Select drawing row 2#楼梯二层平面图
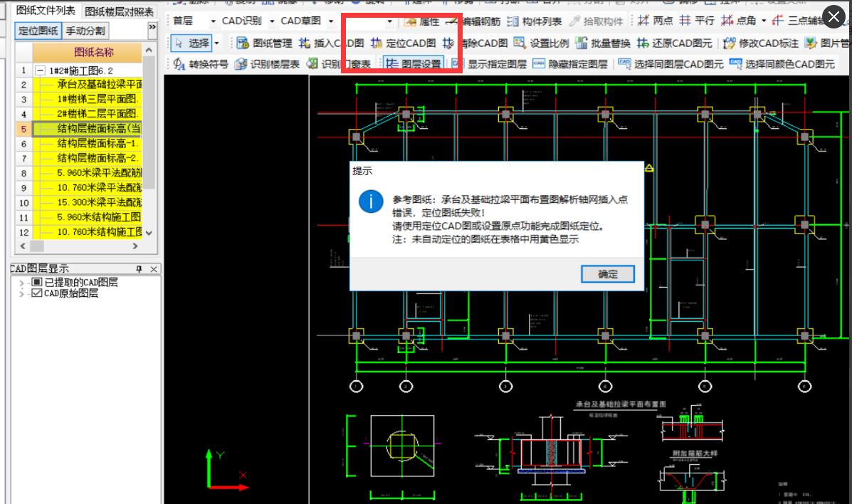 tap(88, 114)
